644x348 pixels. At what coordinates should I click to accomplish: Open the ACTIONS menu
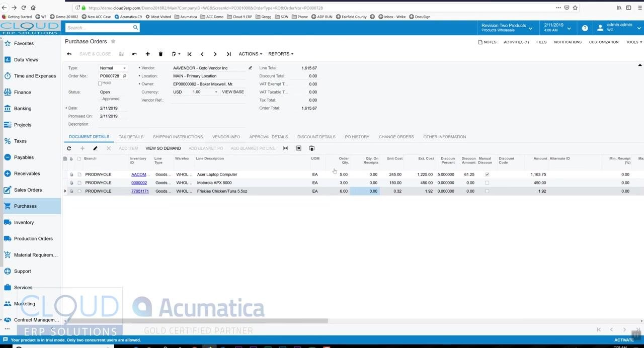250,54
